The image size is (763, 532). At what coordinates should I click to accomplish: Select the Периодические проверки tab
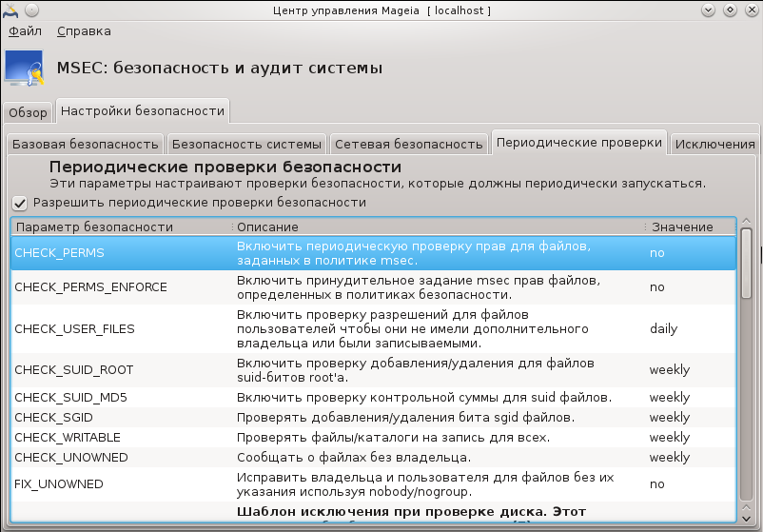579,142
